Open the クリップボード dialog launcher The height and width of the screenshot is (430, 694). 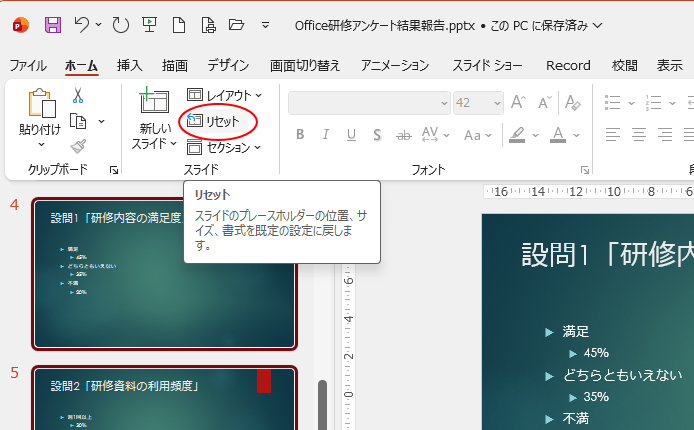(114, 170)
